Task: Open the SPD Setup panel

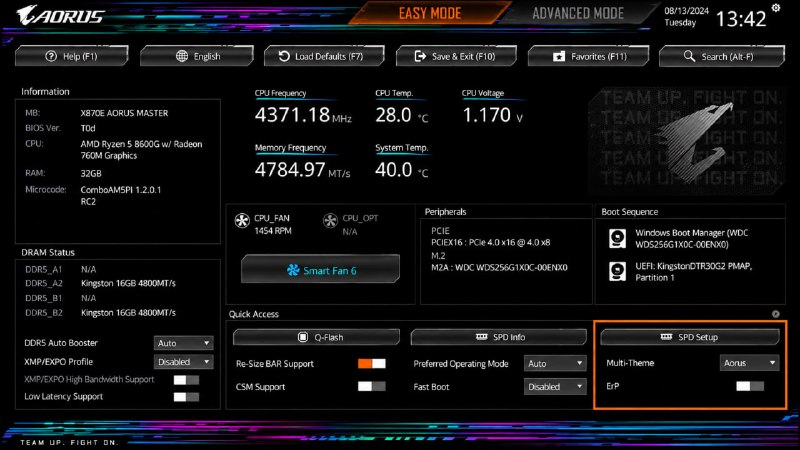Action: point(690,337)
